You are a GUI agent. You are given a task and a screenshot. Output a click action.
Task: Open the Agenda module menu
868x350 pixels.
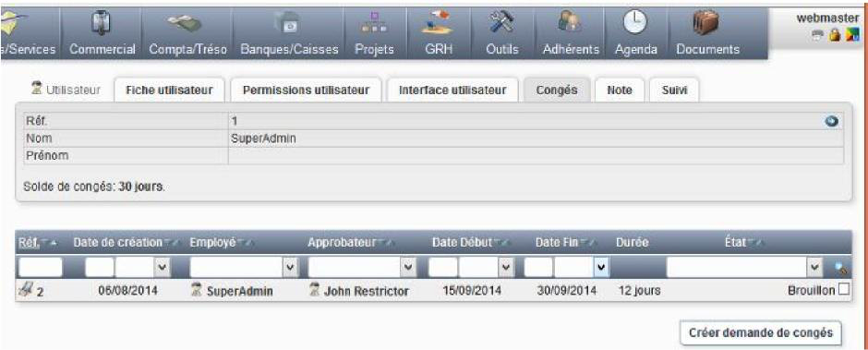click(x=636, y=34)
